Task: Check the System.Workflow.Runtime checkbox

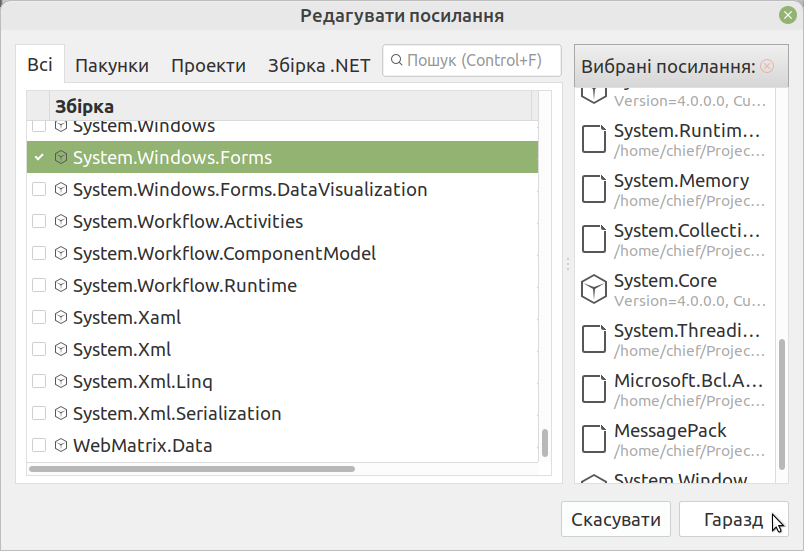Action: point(39,285)
